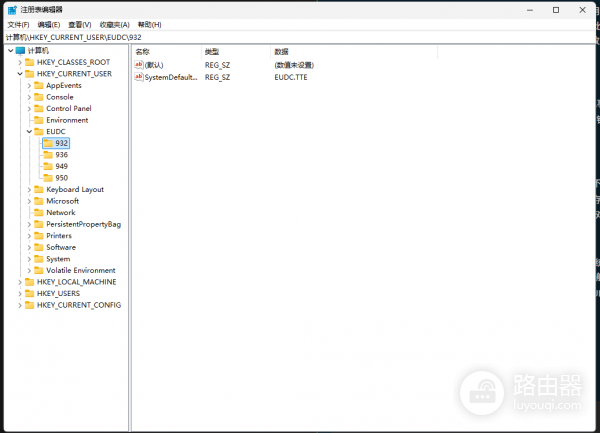Expand the HKEY_USERS chevron
Screen dimensions: 600x433
tap(20, 294)
